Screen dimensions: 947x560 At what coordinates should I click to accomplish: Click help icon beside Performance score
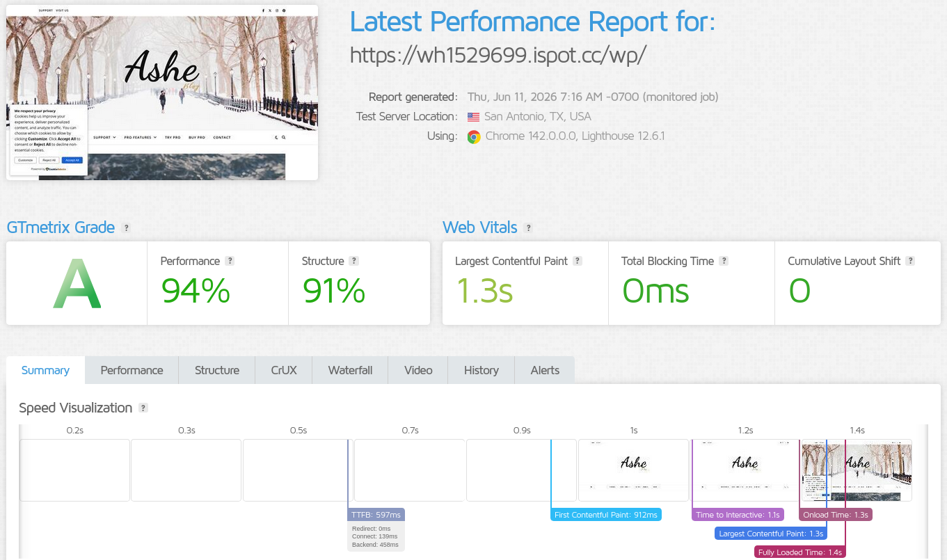(x=230, y=261)
